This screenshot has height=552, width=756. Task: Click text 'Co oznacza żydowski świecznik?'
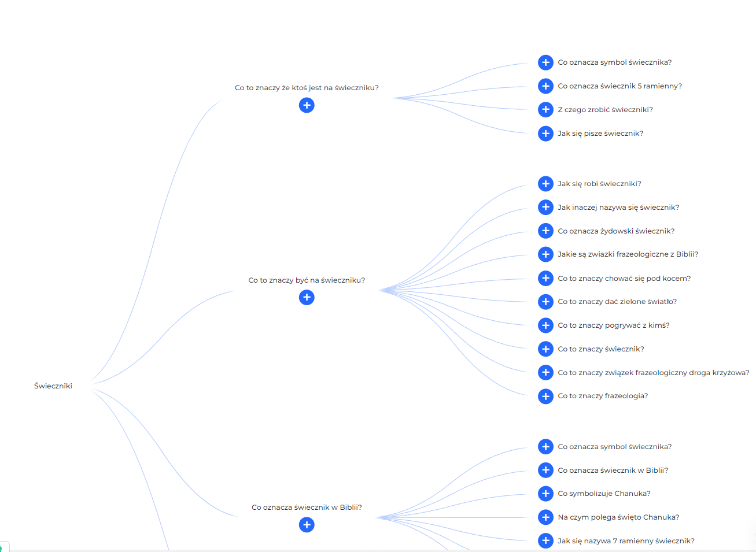(616, 231)
